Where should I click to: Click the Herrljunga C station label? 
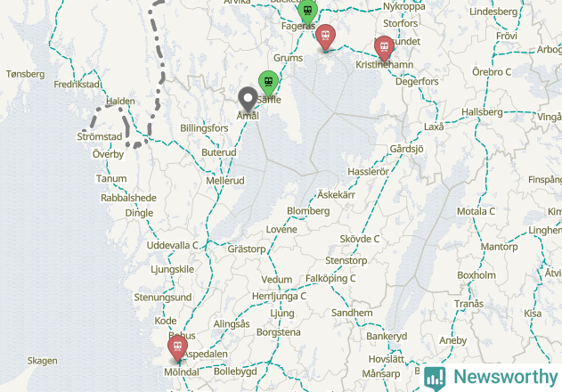point(279,297)
